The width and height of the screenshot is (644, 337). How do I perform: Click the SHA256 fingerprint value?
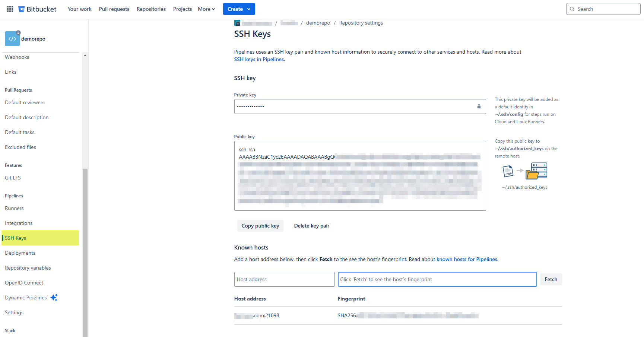point(408,315)
